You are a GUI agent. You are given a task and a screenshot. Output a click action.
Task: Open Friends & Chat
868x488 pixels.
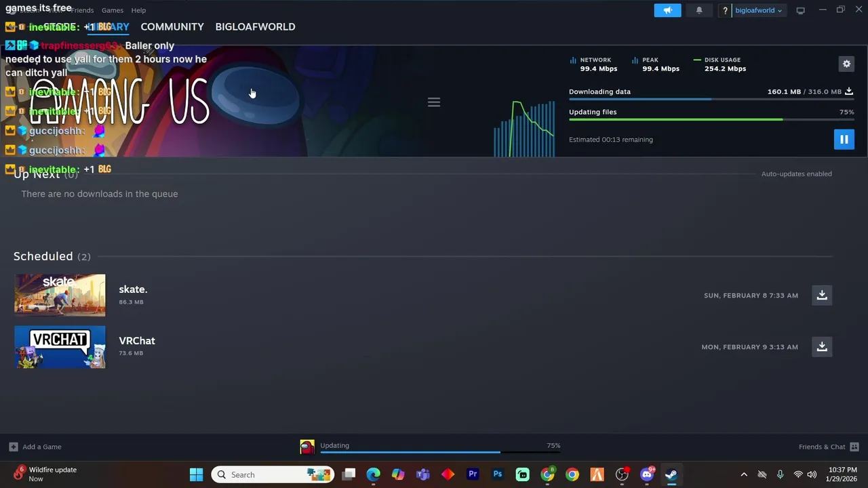point(829,447)
